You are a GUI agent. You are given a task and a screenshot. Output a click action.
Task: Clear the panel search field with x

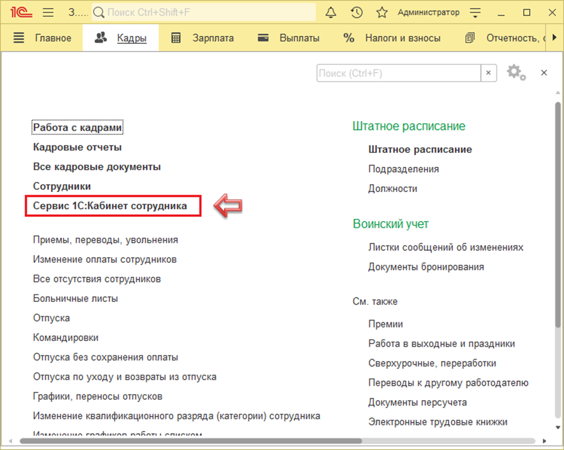click(488, 73)
